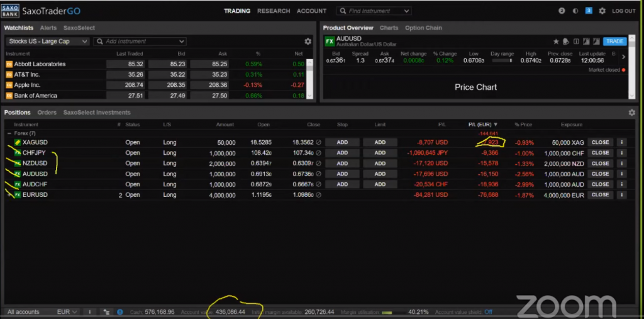Image resolution: width=644 pixels, height=319 pixels.
Task: Switch to the Alerts tab
Action: (x=48, y=28)
